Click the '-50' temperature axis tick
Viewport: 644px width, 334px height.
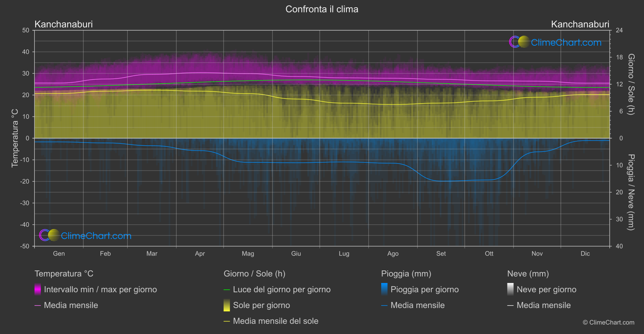[25, 246]
